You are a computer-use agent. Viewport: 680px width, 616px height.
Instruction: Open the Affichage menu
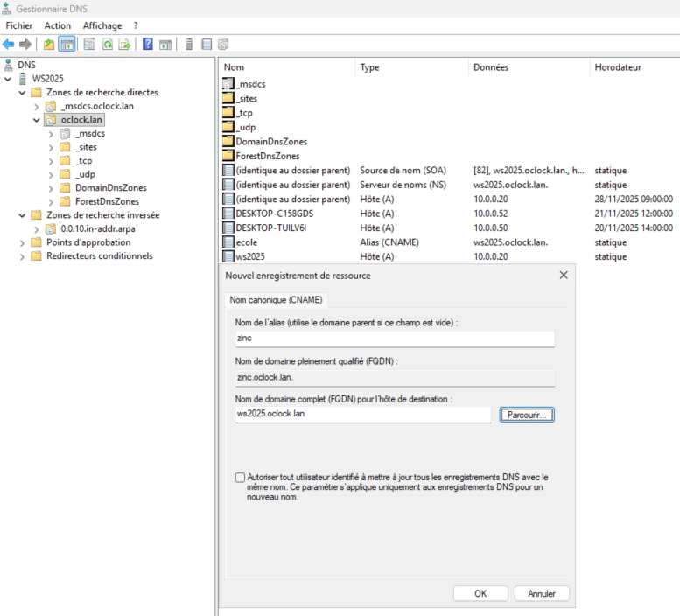[x=102, y=25]
